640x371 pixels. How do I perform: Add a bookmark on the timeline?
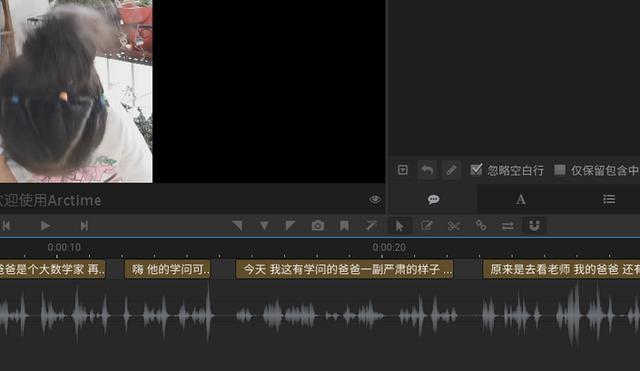click(x=344, y=225)
